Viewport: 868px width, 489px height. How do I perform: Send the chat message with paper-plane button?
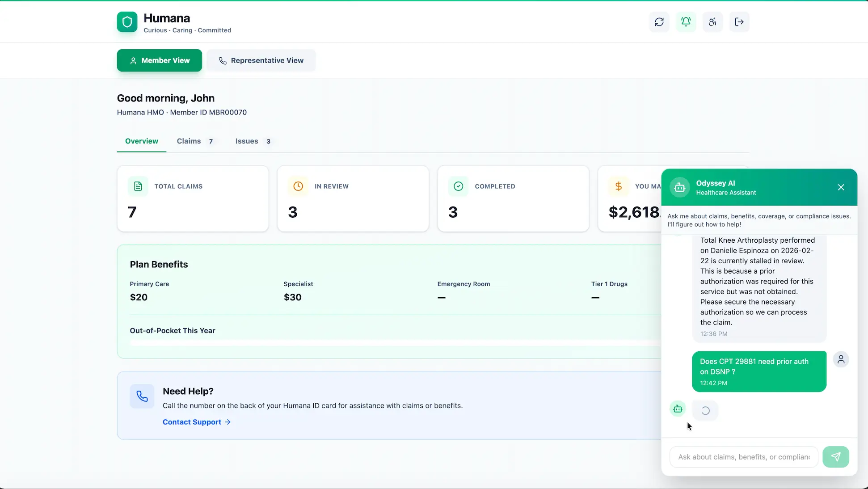[x=835, y=457]
